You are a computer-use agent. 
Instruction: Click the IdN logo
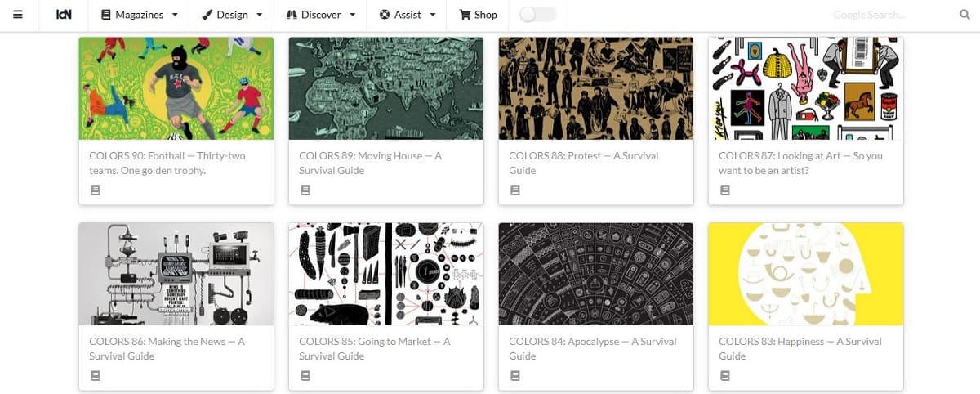tap(64, 15)
